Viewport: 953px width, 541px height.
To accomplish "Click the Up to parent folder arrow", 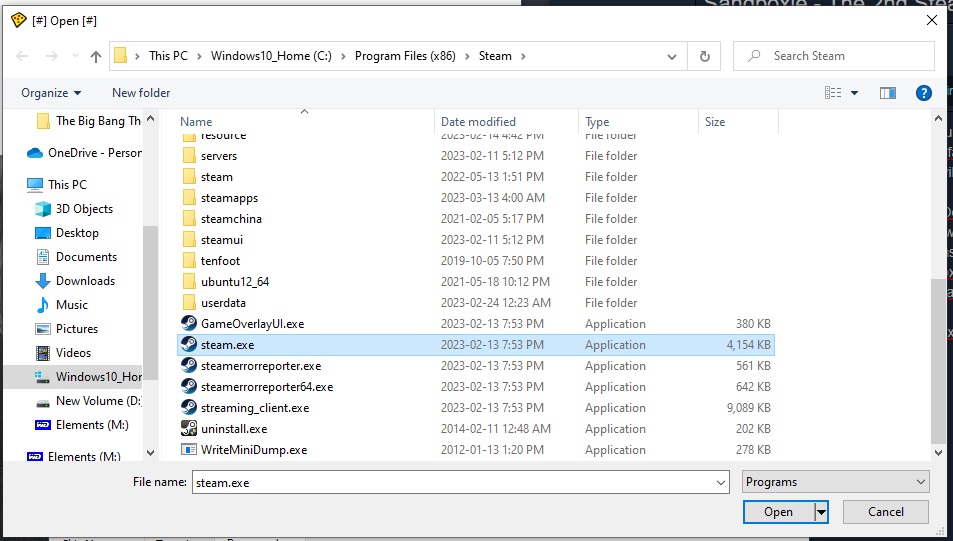I will tap(96, 56).
